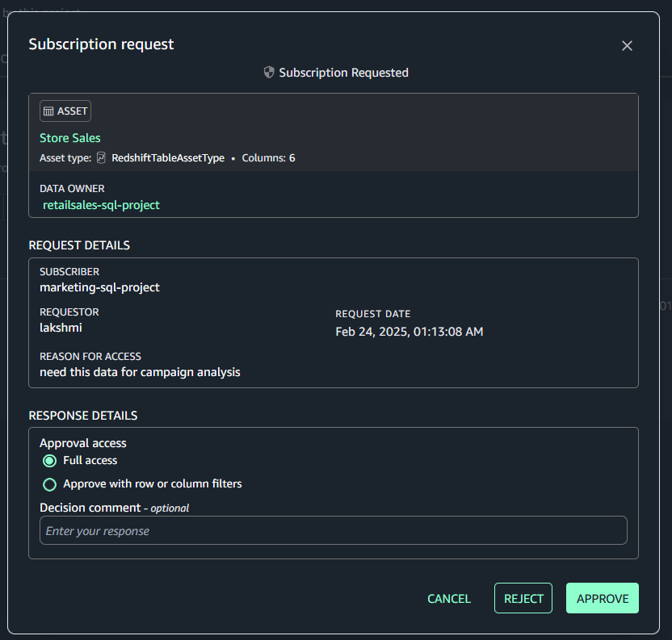Click the ASSET table icon badge
The height and width of the screenshot is (640, 672).
click(65, 111)
